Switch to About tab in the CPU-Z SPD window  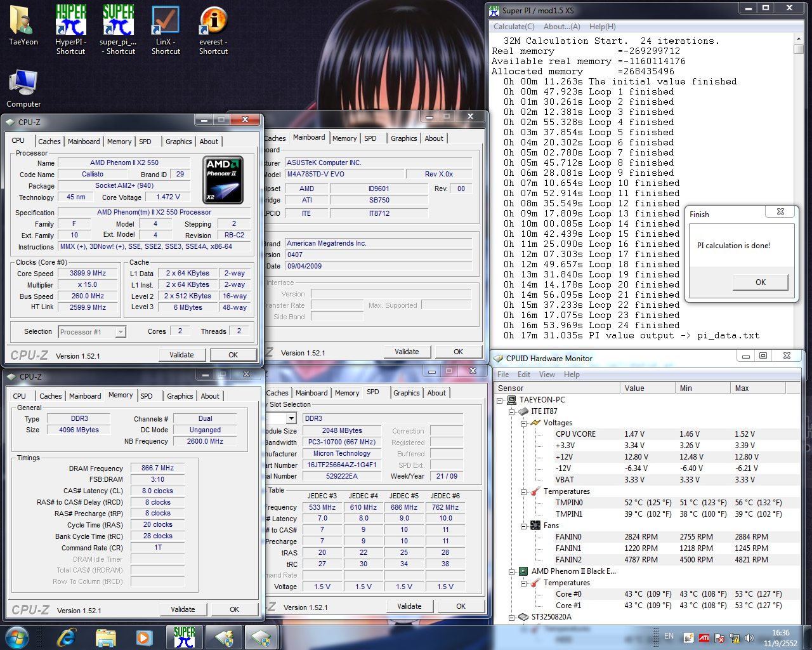(436, 393)
